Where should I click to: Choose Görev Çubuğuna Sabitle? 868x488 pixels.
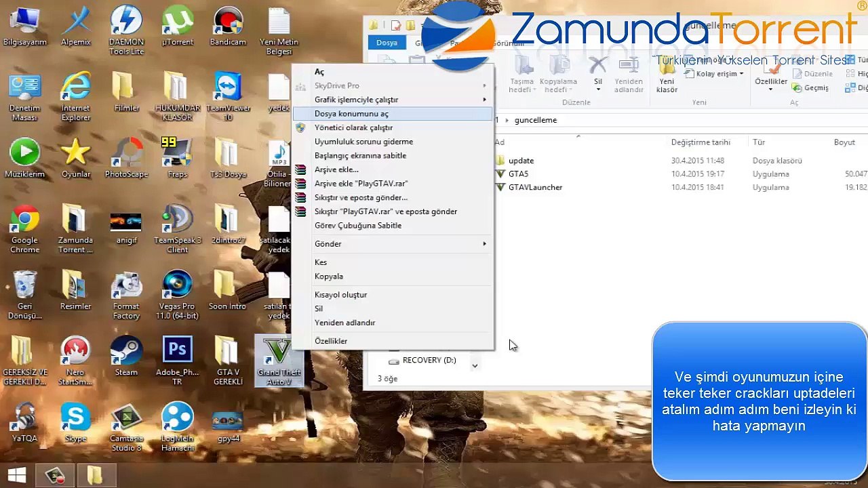tap(393, 225)
